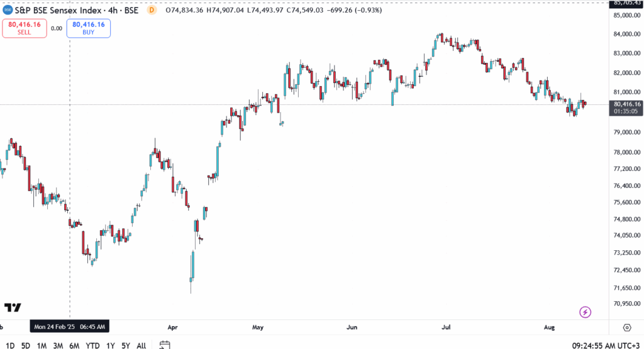
Task: Open the calendar go-to-date icon
Action: point(165,345)
